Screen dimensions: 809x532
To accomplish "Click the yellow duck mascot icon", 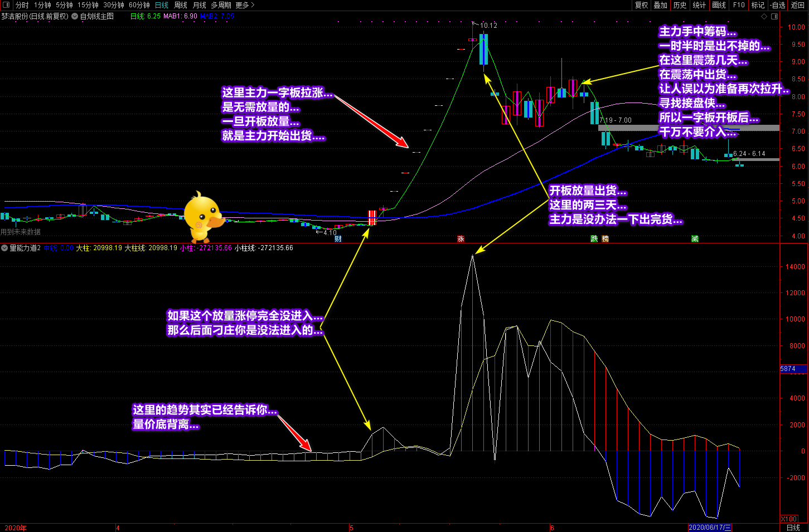I will click(x=204, y=217).
